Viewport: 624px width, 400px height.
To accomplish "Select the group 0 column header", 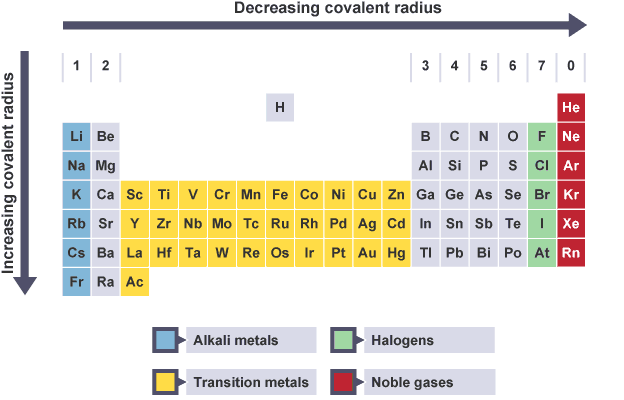I will (x=571, y=66).
